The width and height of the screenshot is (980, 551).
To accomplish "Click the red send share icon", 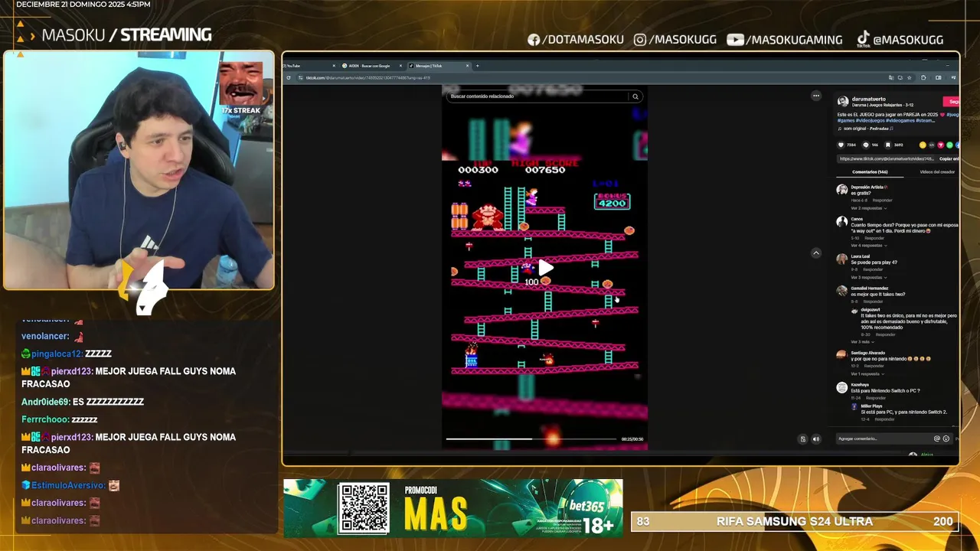I will [941, 145].
